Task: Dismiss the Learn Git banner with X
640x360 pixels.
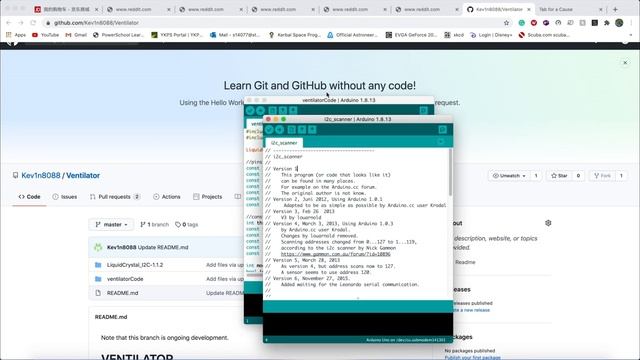Action: 625,63
